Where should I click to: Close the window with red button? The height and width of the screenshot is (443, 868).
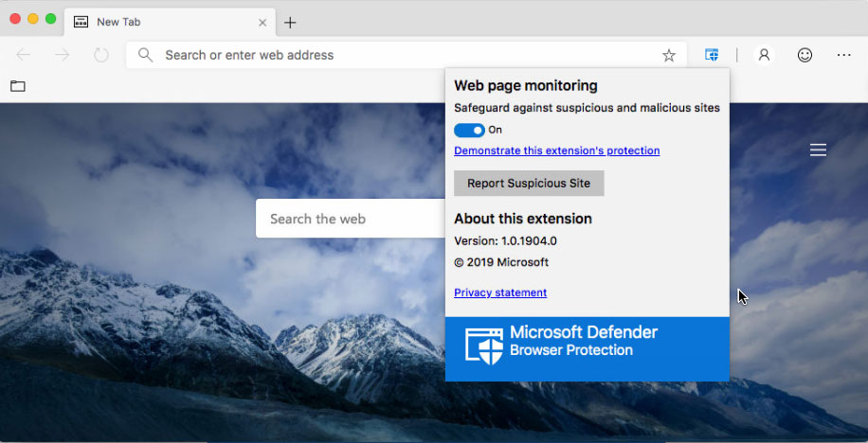(15, 19)
